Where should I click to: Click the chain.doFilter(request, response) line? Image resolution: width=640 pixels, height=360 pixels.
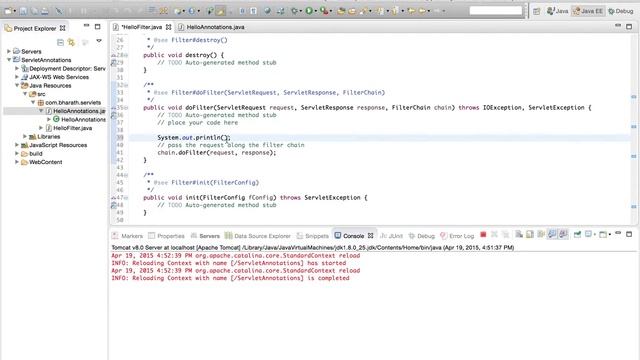point(217,153)
